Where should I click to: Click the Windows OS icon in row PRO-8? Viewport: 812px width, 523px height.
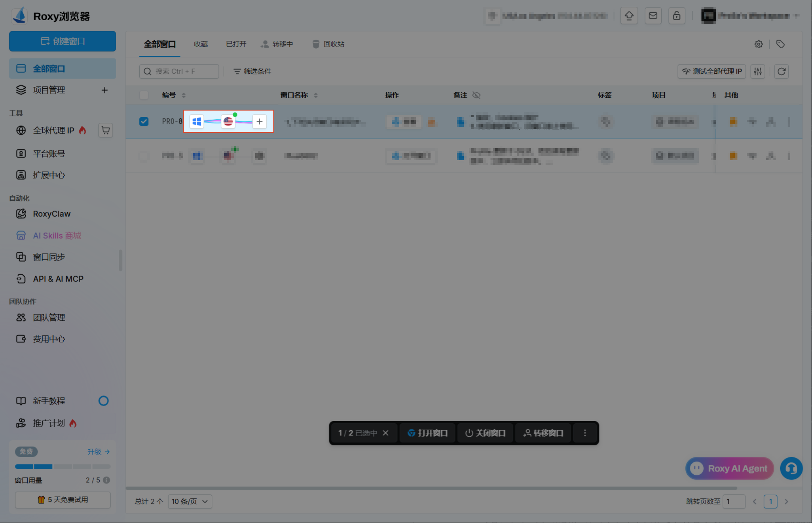pos(197,121)
